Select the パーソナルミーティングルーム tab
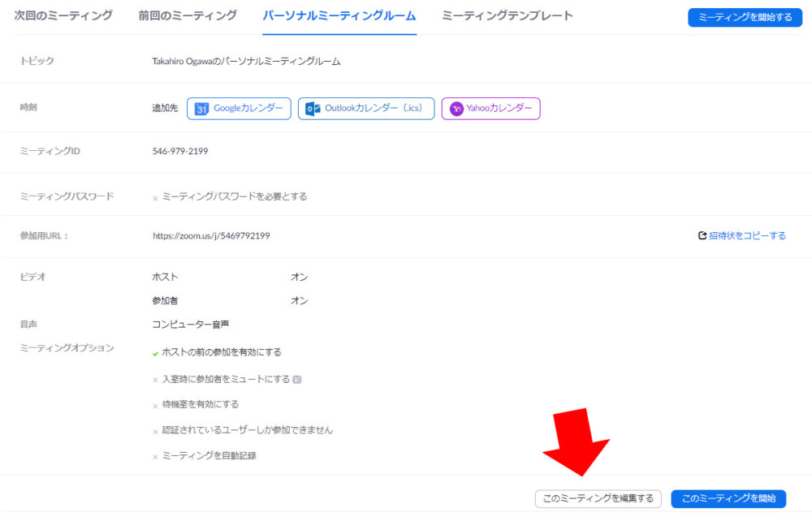 pyautogui.click(x=339, y=16)
